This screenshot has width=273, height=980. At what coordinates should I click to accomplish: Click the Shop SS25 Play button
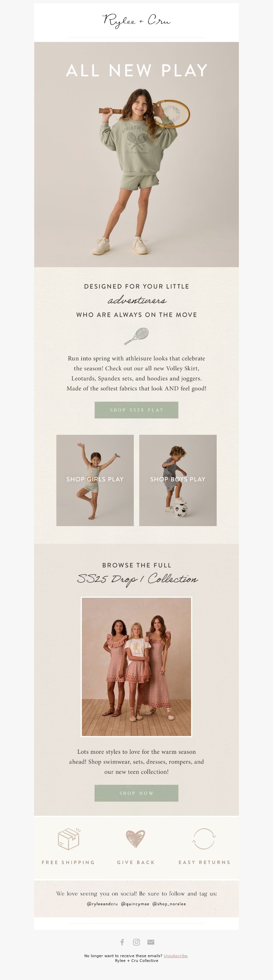click(136, 410)
